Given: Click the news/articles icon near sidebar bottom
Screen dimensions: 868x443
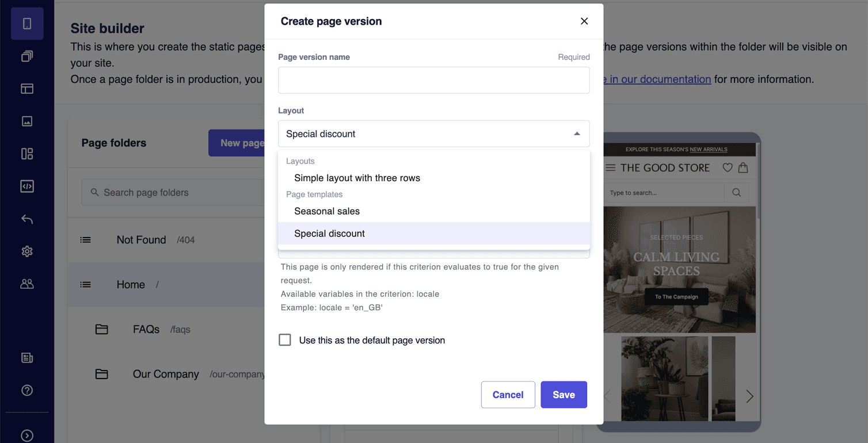Looking at the screenshot, I should click(x=27, y=357).
